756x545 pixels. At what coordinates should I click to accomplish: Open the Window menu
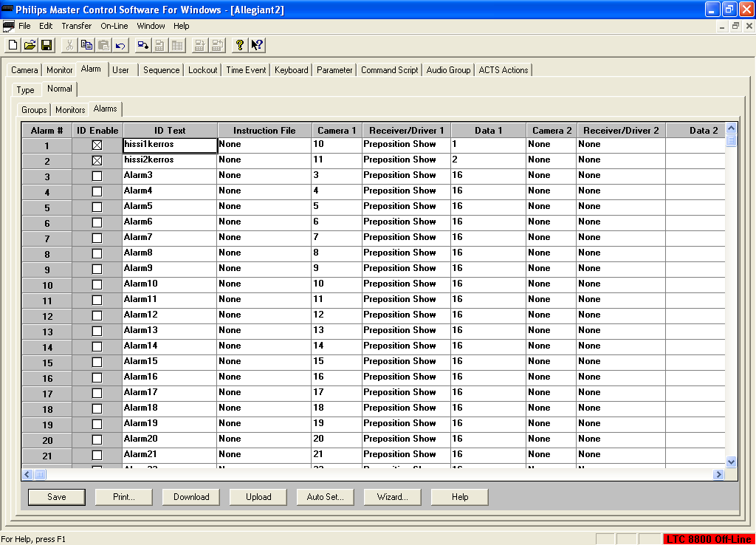coord(151,26)
